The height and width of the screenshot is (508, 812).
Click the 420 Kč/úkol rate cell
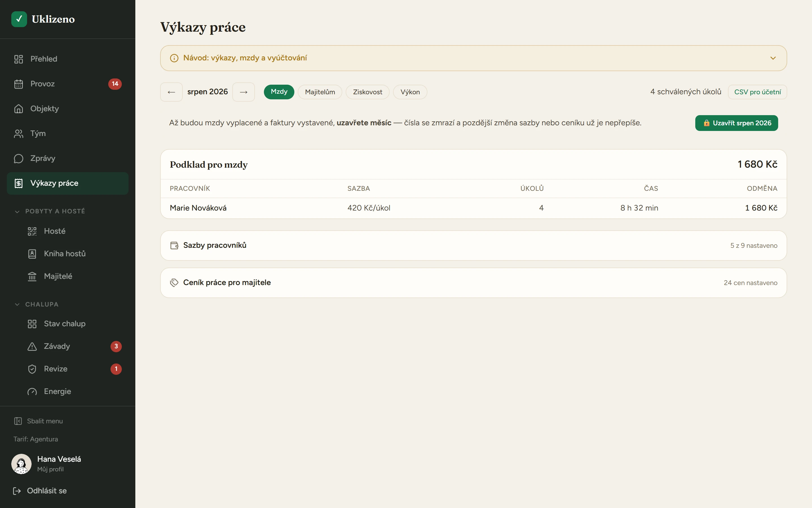tap(369, 208)
